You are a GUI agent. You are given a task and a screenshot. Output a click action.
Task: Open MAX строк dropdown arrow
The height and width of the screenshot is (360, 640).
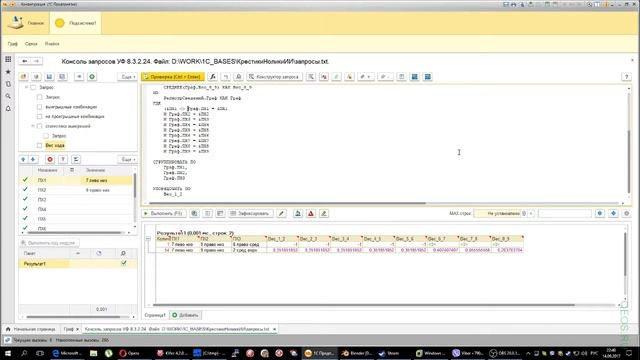point(531,213)
